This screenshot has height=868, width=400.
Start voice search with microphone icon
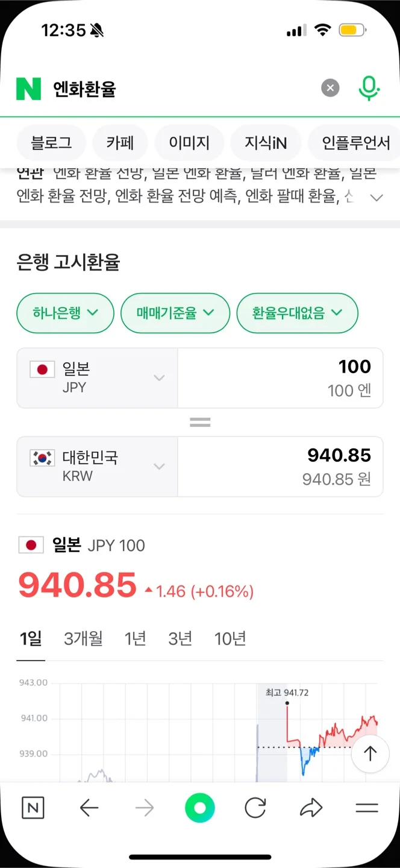pos(369,89)
